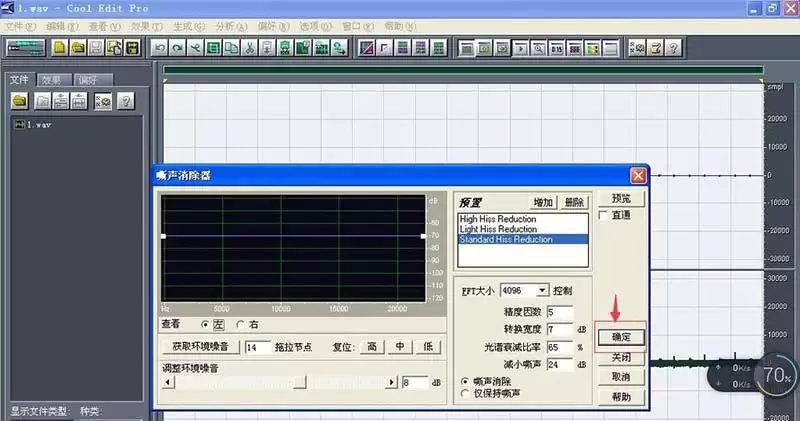800x421 pixels.
Task: Click reset 中 (medium) button
Action: tap(400, 346)
